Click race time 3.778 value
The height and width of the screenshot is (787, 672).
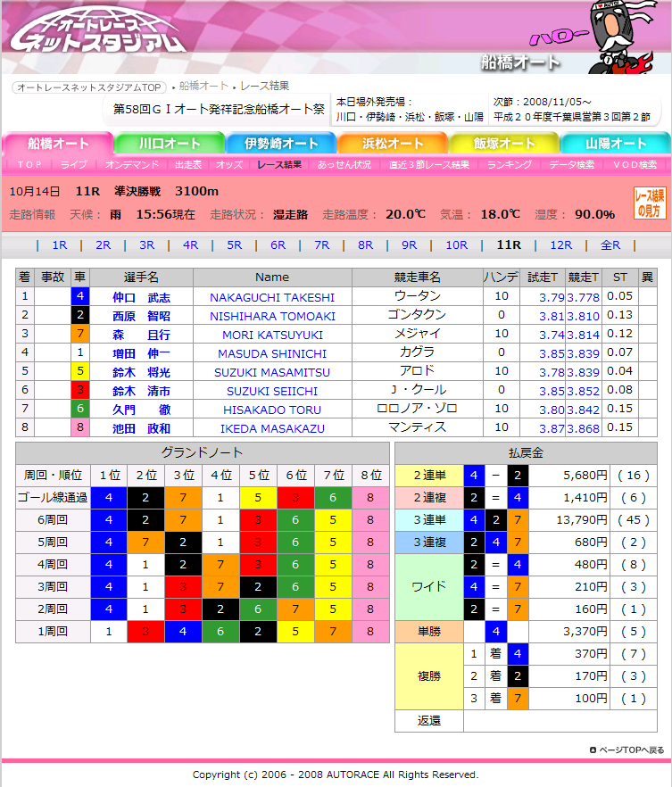tap(583, 298)
